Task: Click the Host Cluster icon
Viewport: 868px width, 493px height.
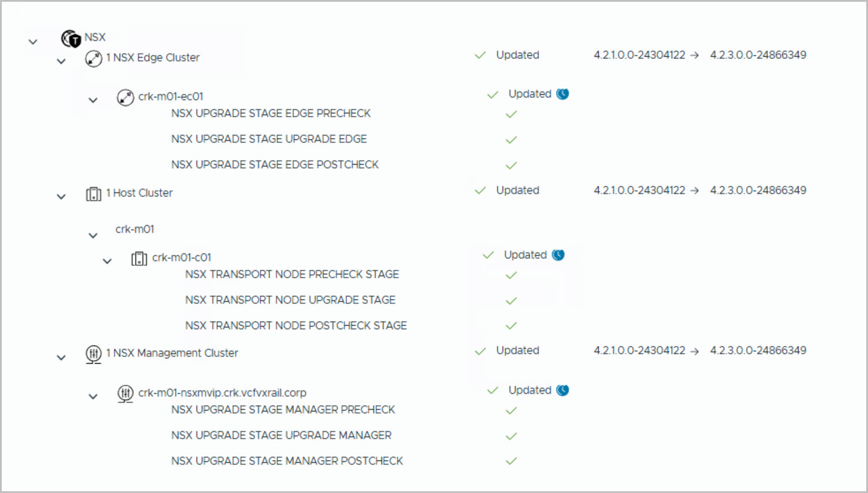Action: 94,194
